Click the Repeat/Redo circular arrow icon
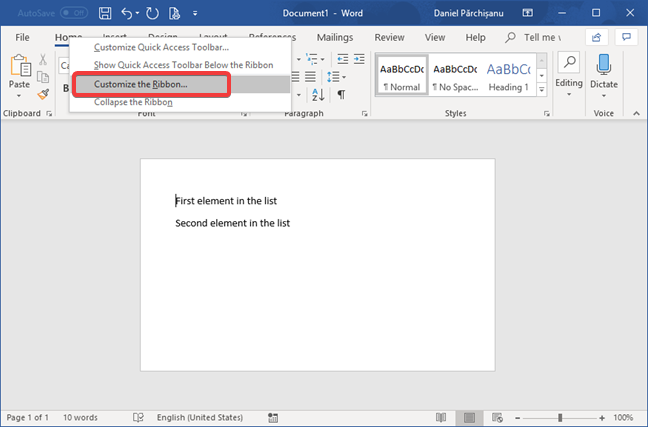Screen dimensions: 648x427 152,13
